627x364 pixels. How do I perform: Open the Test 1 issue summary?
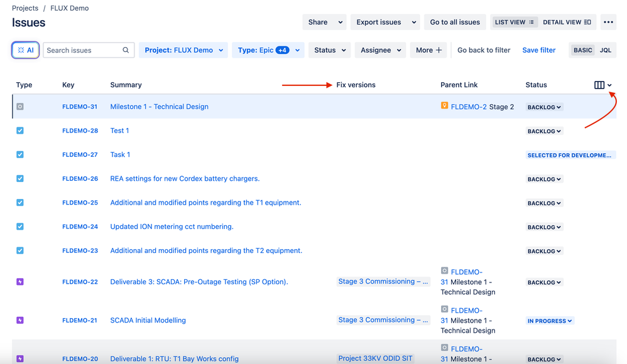119,131
